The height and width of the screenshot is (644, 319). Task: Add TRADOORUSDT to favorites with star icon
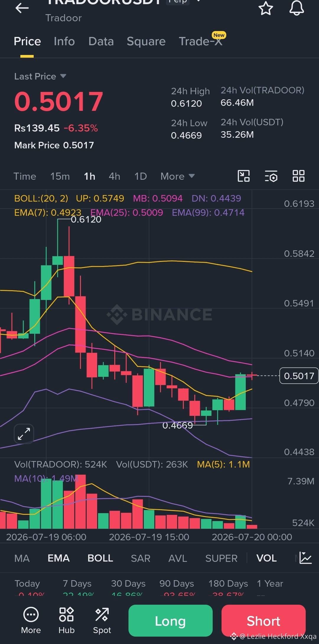click(x=266, y=8)
